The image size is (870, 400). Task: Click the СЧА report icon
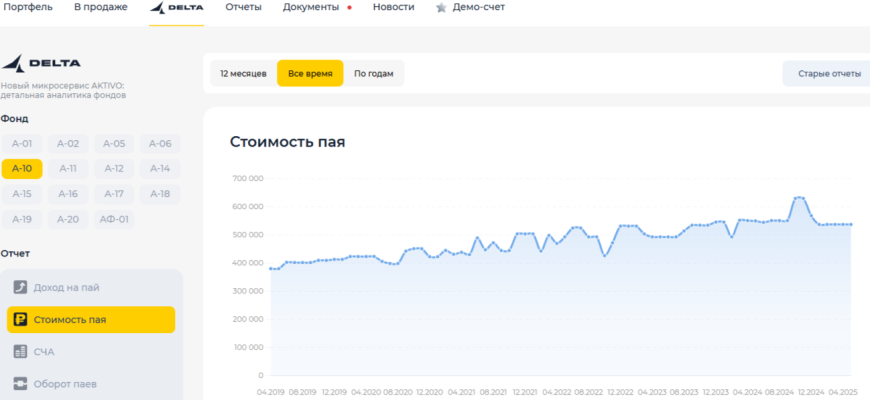coord(20,352)
